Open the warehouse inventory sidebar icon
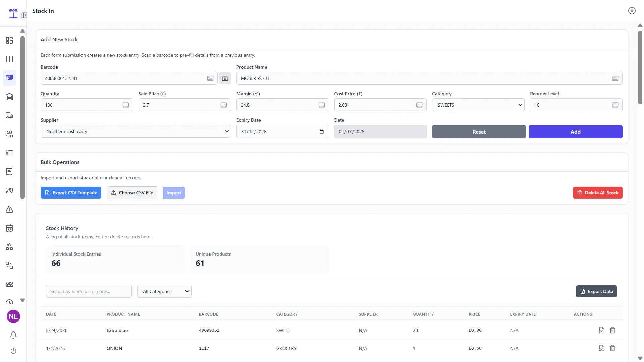This screenshot has height=362, width=644. (9, 97)
